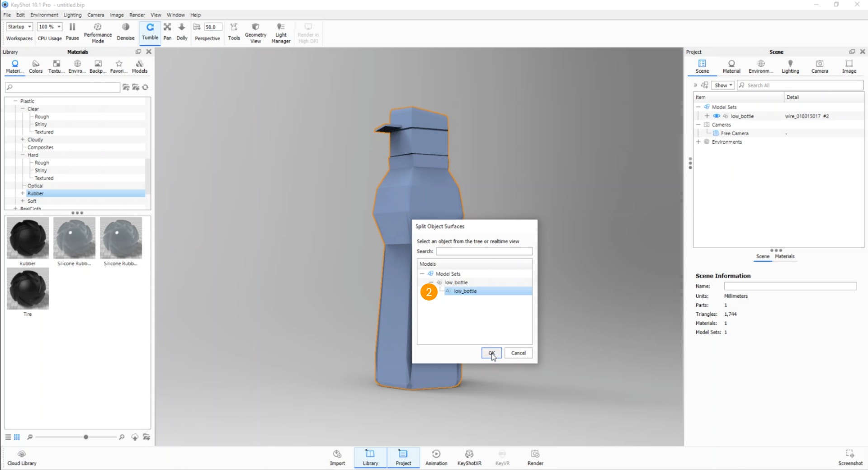Open the Geometry View
The image size is (868, 470).
click(x=255, y=32)
